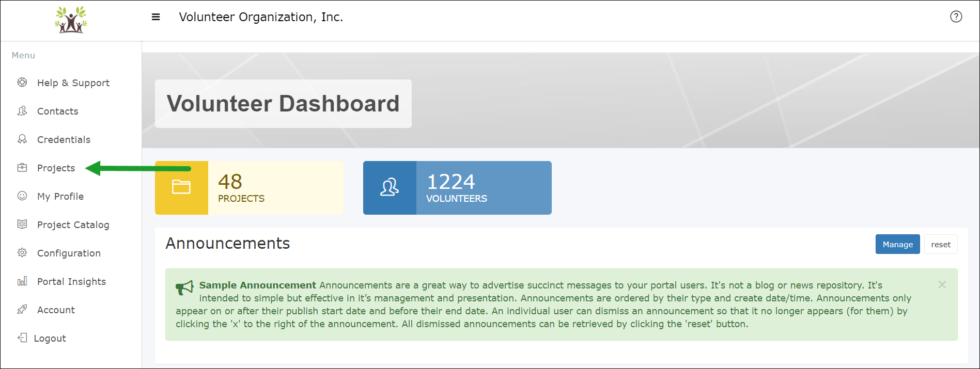Open the My Profile smiley icon
Viewport: 980px width, 369px height.
[22, 196]
